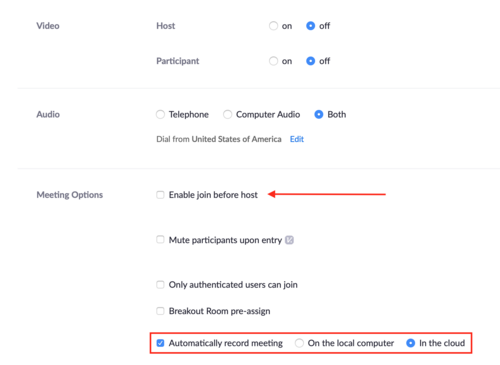Select the Both audio option

tap(319, 114)
